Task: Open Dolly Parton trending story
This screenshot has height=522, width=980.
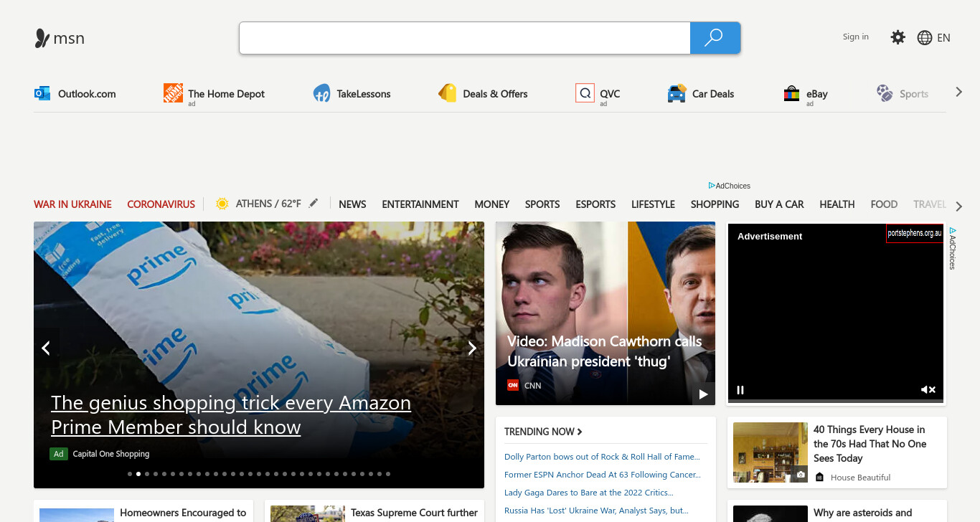Action: [x=602, y=457]
